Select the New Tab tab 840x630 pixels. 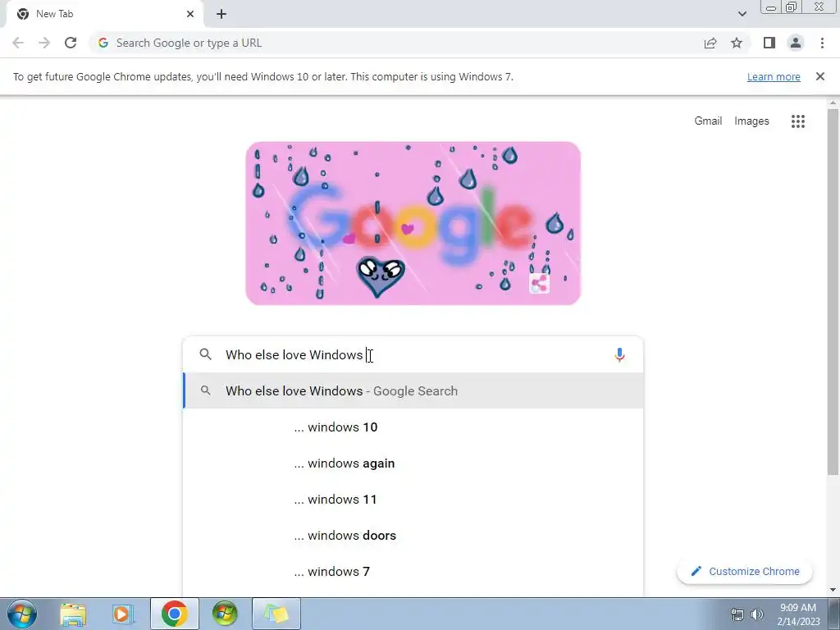(x=104, y=15)
